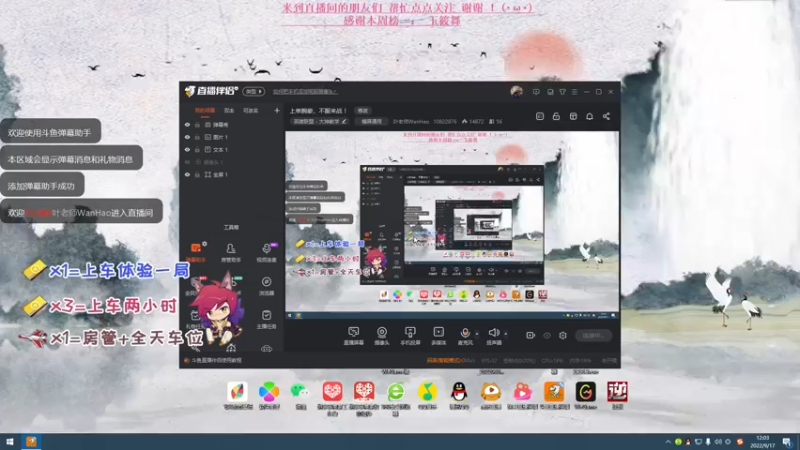The width and height of the screenshot is (800, 450).
Task: Click the share icon above the preview
Action: click(606, 116)
